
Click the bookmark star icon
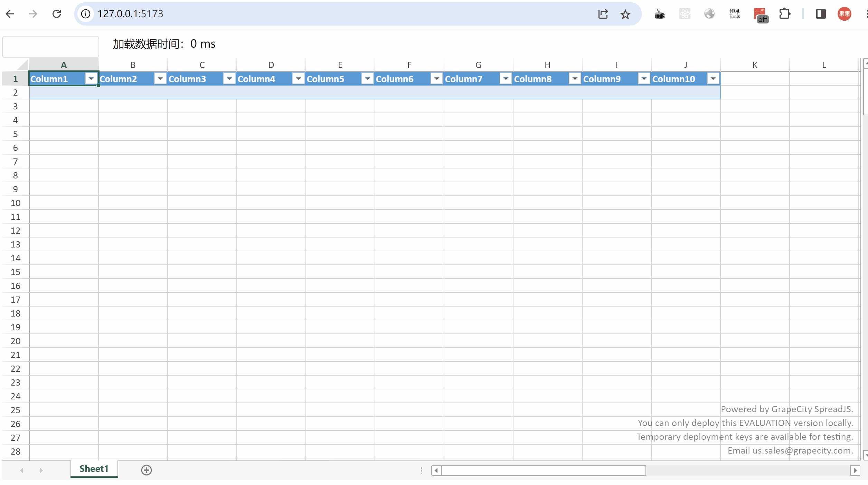pyautogui.click(x=625, y=14)
